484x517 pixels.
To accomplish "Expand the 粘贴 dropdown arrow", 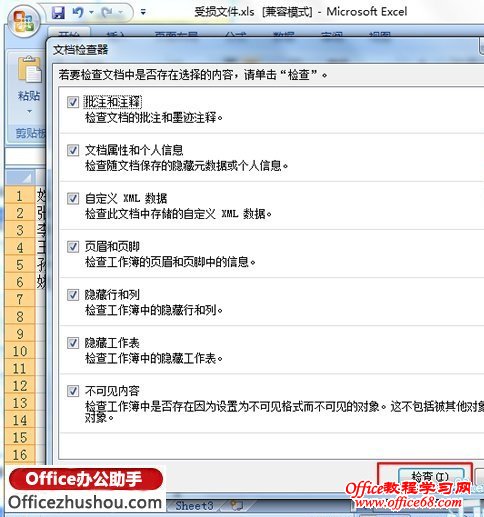I will pos(29,111).
